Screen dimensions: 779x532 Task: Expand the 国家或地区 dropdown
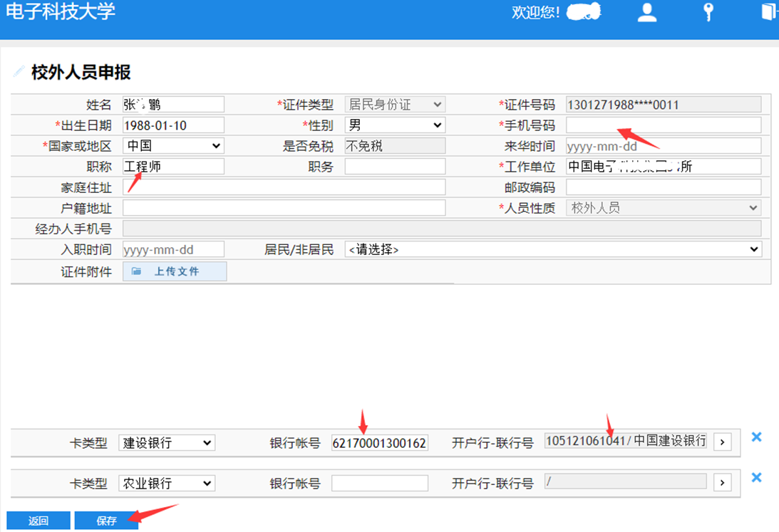[x=173, y=146]
